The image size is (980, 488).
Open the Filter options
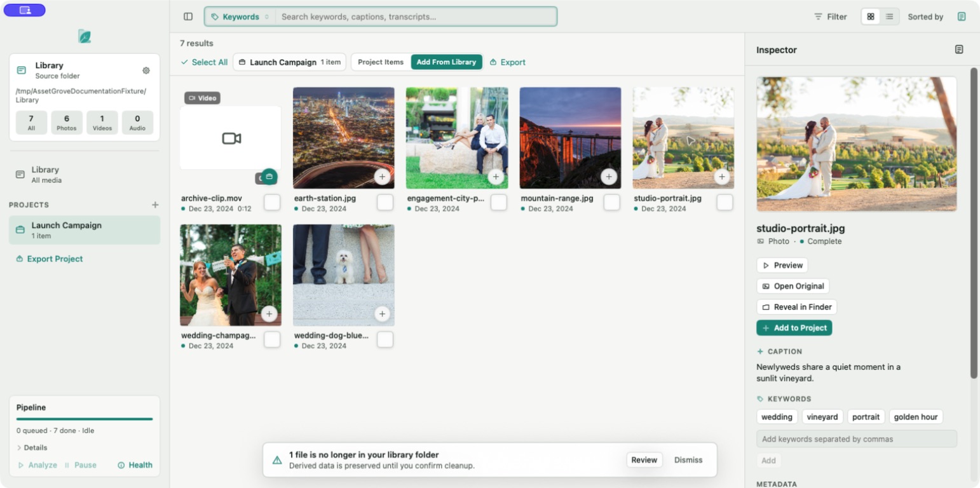click(x=831, y=17)
